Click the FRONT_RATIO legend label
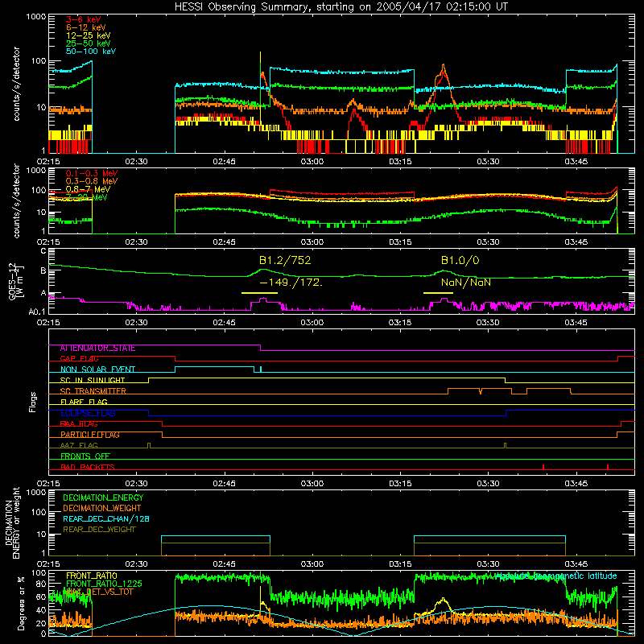 92,576
